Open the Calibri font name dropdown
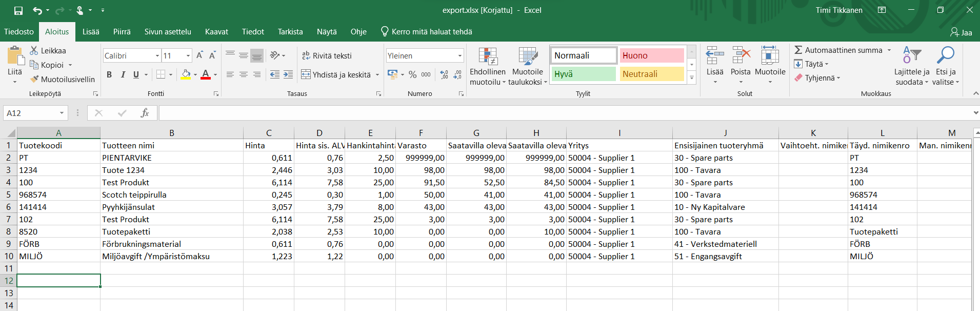This screenshot has height=311, width=980. (x=157, y=55)
